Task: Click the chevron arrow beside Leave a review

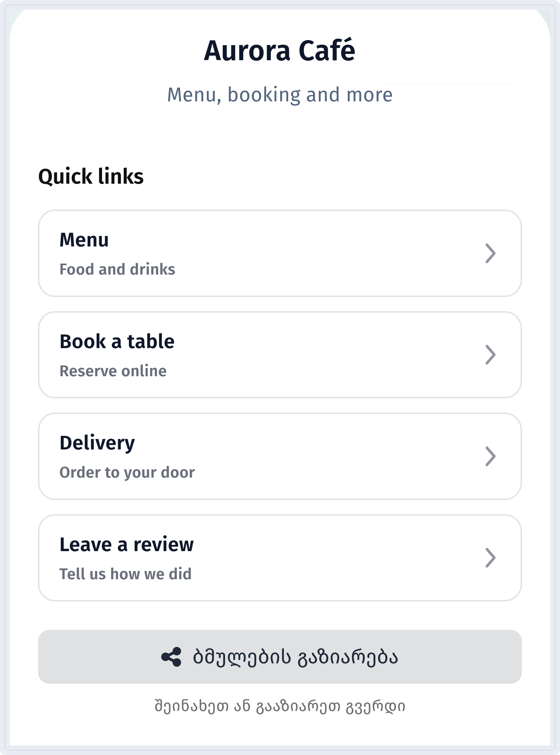Action: [x=490, y=558]
